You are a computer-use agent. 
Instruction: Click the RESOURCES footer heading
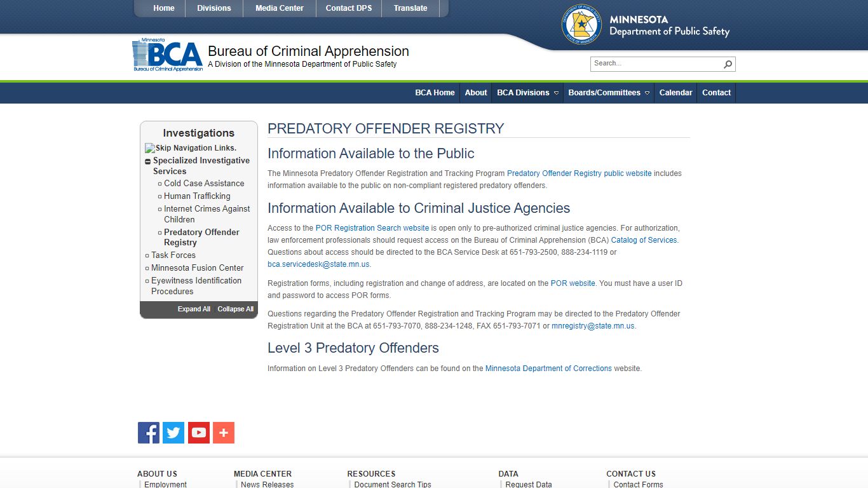371,474
